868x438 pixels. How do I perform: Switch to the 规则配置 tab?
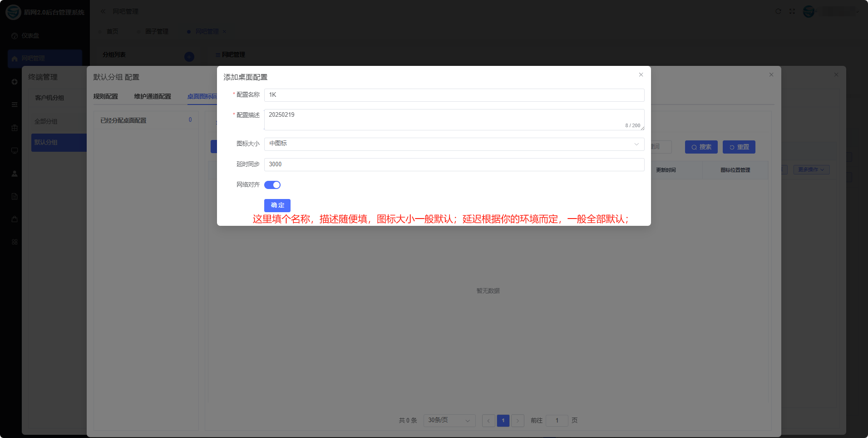click(105, 96)
